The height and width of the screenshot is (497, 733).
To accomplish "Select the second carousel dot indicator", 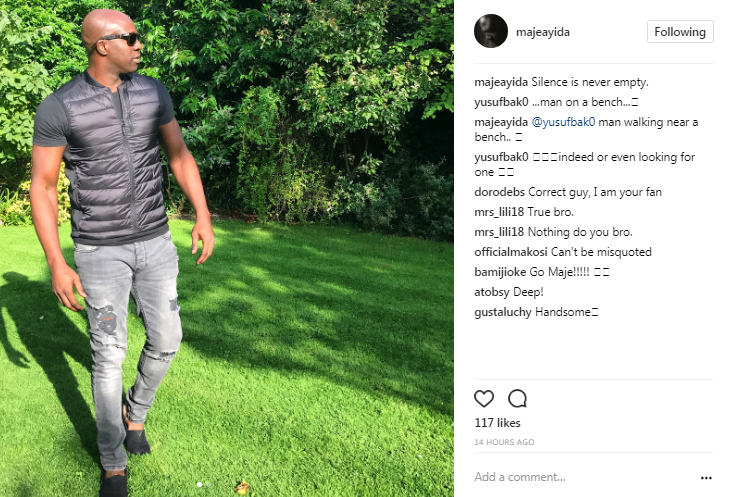I will (x=208, y=484).
